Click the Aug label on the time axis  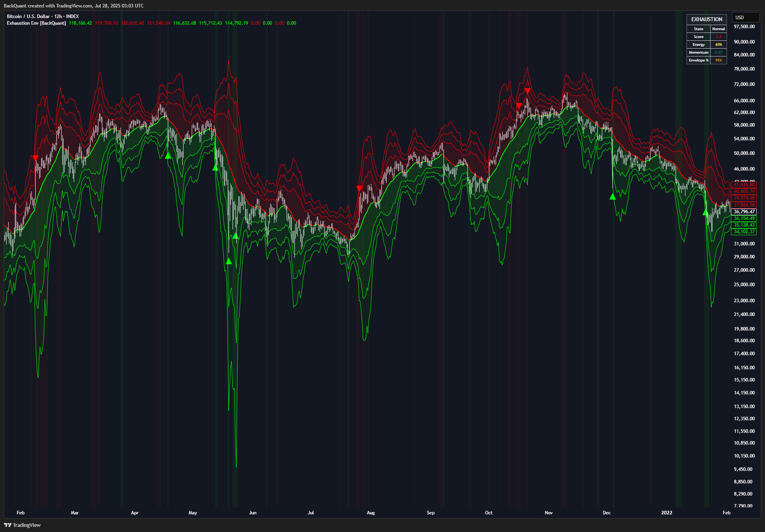click(x=371, y=513)
